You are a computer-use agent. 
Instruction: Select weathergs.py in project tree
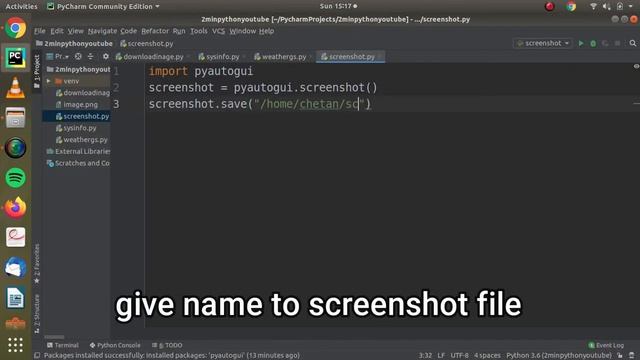(x=82, y=140)
